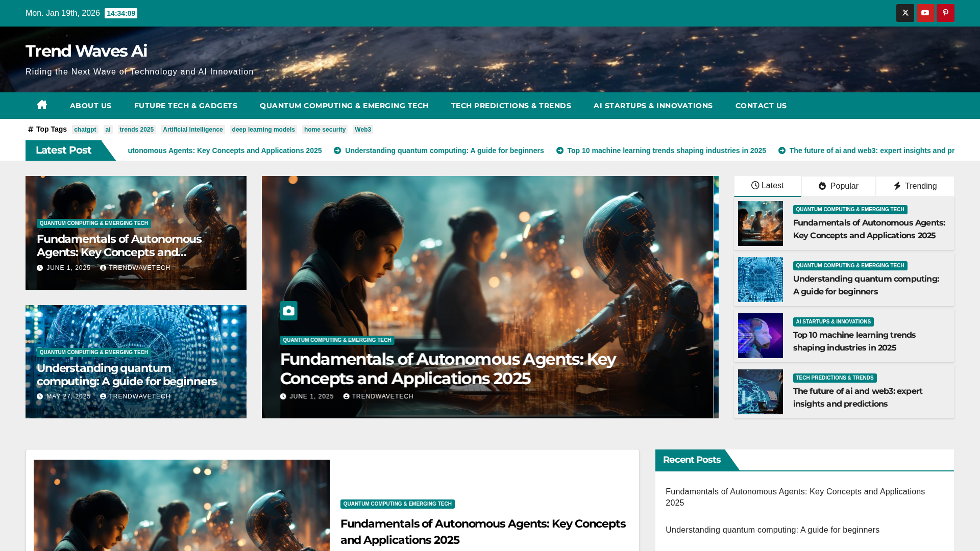Open 'Understanding quantum computing: A guide for beginners' recent post
The height and width of the screenshot is (551, 980).
pyautogui.click(x=772, y=530)
